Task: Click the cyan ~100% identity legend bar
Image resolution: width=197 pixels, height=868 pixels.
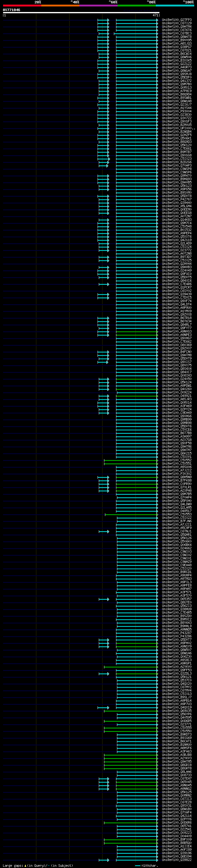Action: (175, 6)
